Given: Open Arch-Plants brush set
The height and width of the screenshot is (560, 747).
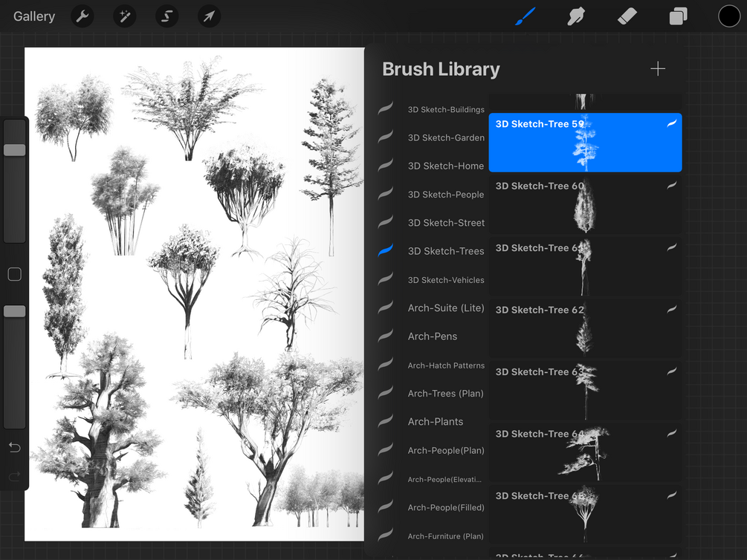Looking at the screenshot, I should pos(435,421).
